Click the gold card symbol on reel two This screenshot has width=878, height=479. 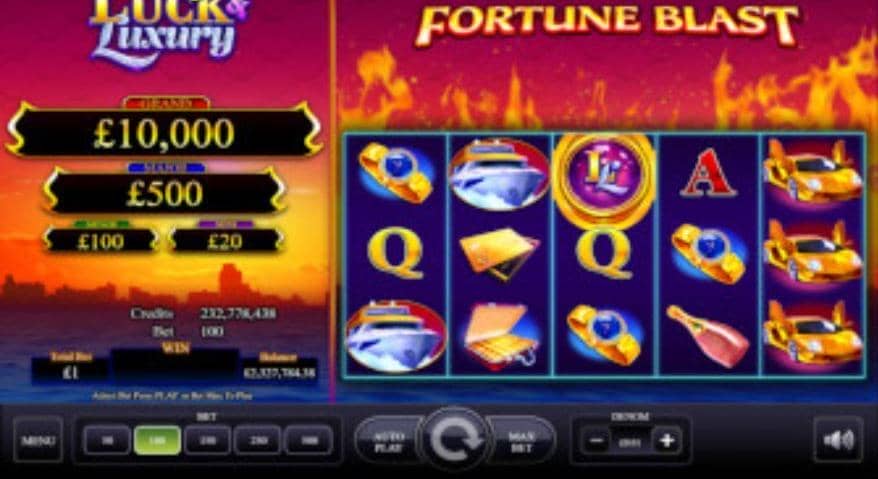click(499, 253)
